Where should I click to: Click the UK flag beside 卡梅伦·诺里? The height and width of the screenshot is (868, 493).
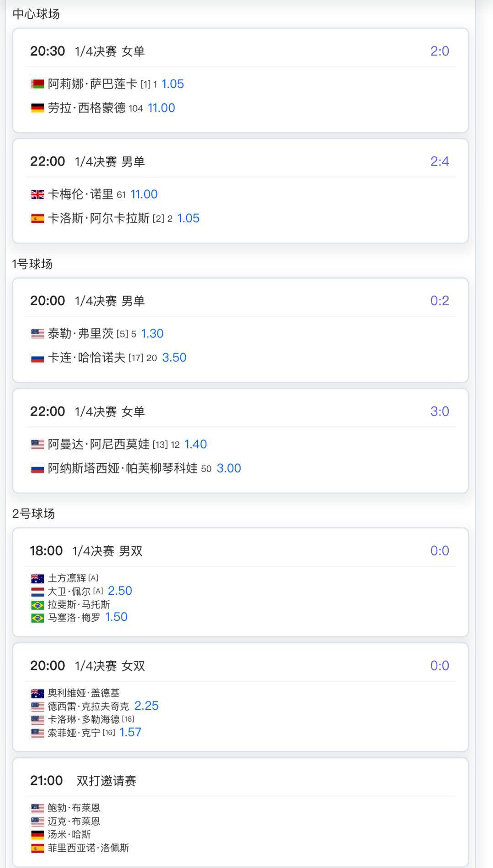[37, 194]
